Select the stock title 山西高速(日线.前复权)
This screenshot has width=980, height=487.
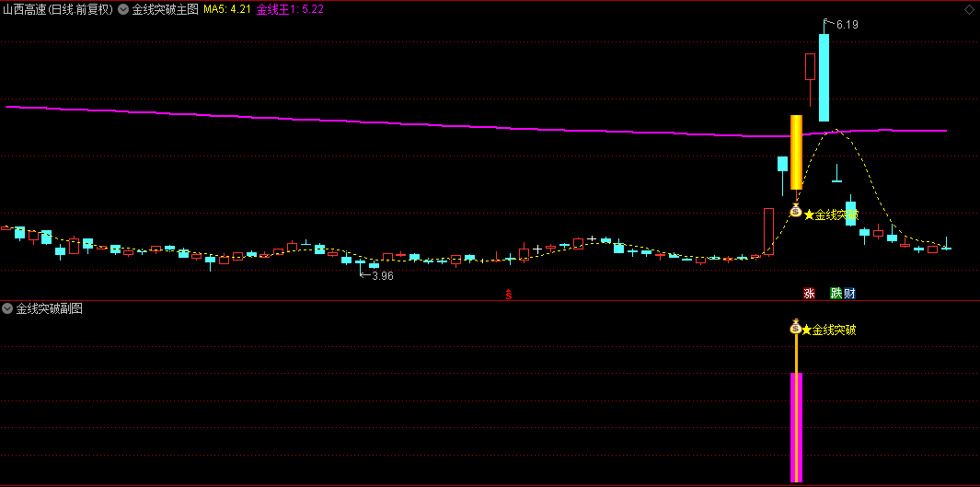pos(58,9)
